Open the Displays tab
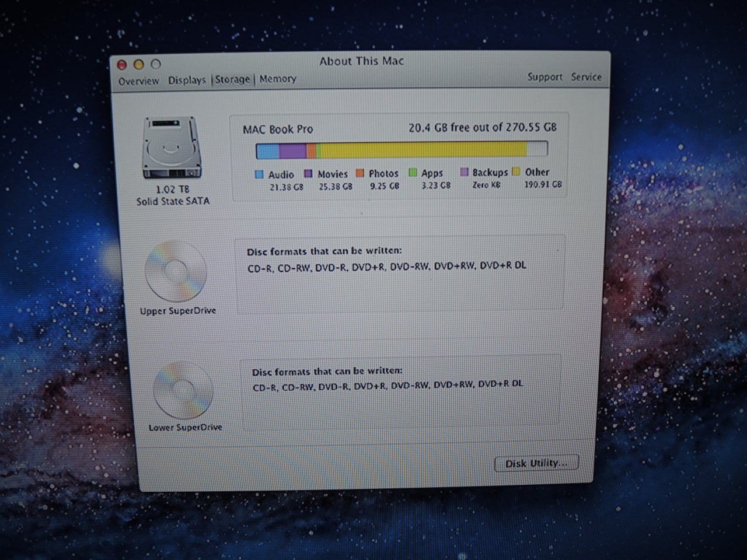 (187, 80)
